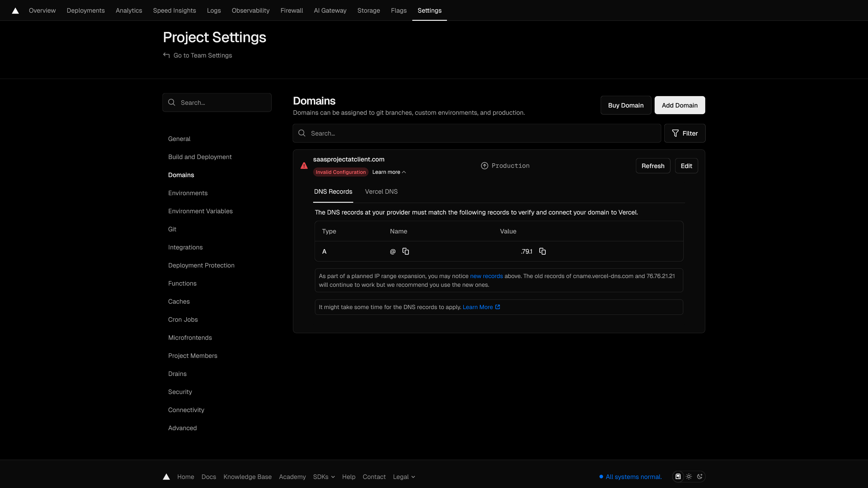Click the Knowledge Base footer link

247,477
